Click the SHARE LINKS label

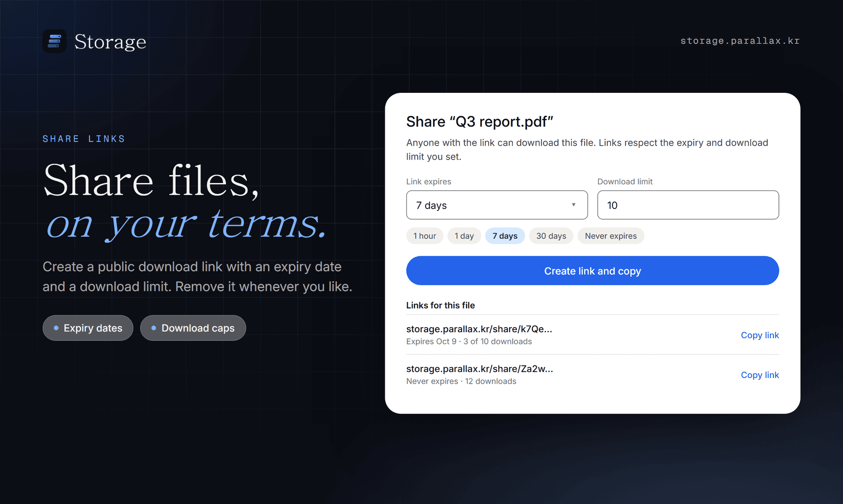pyautogui.click(x=84, y=139)
